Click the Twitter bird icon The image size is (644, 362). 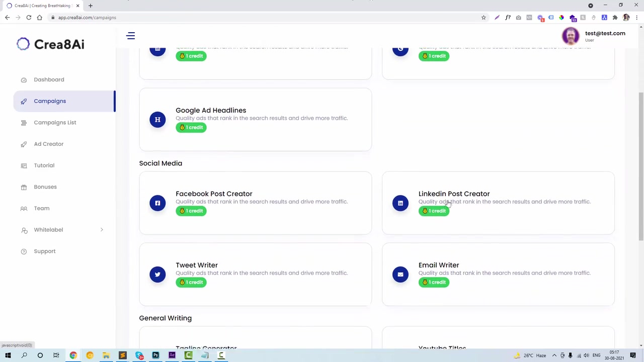pos(157,275)
